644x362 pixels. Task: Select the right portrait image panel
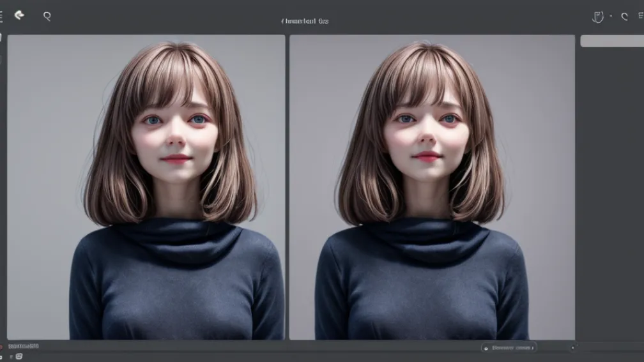[x=432, y=187]
